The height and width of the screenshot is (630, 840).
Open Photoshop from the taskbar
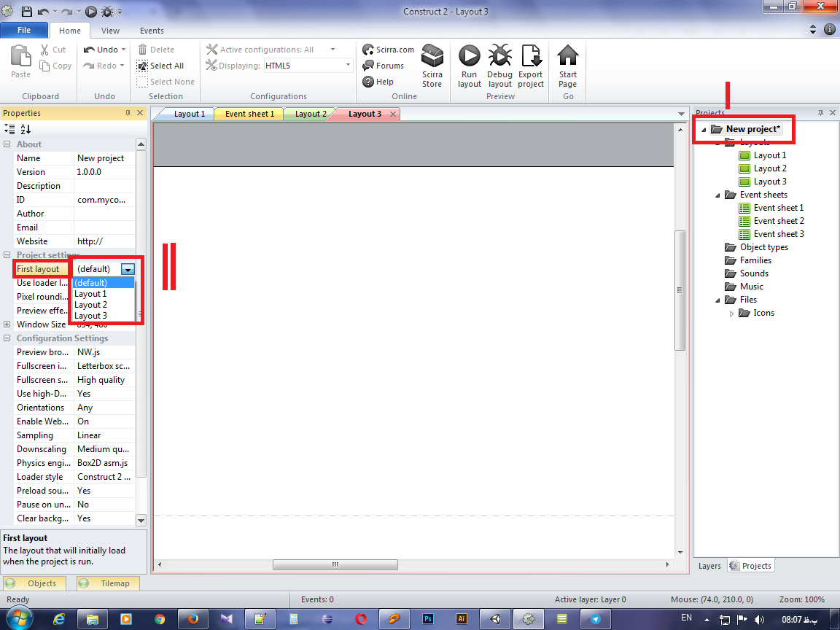tap(427, 619)
